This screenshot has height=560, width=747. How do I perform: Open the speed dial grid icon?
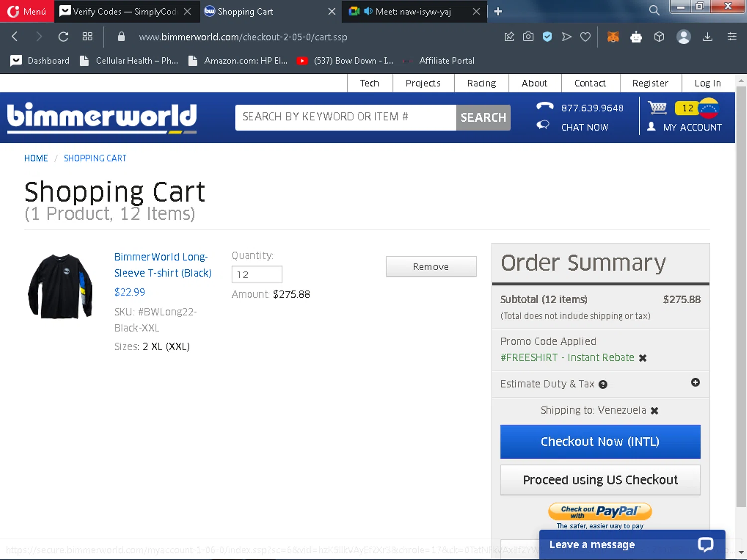click(x=88, y=36)
